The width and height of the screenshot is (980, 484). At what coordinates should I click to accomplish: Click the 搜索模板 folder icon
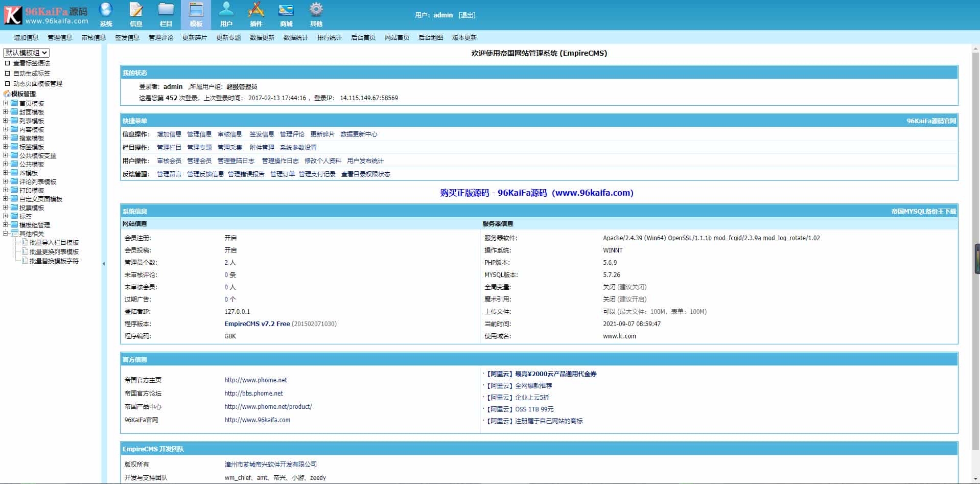point(14,138)
